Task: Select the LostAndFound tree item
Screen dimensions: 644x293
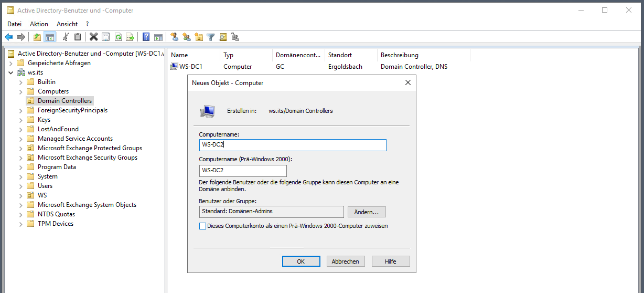Action: (58, 129)
